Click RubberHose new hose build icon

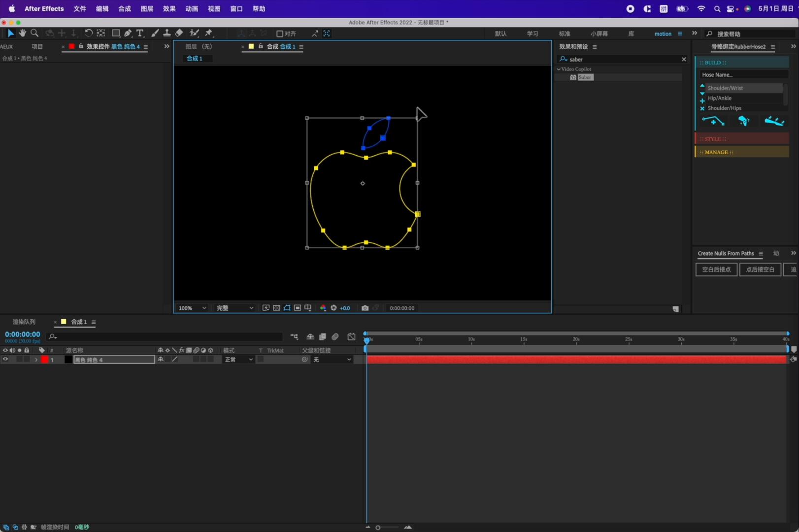pyautogui.click(x=713, y=121)
